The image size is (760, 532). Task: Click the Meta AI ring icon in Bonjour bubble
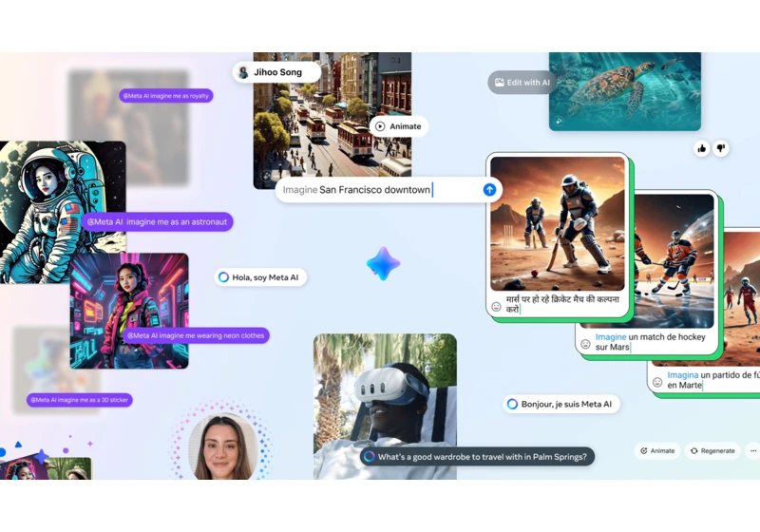pos(512,404)
